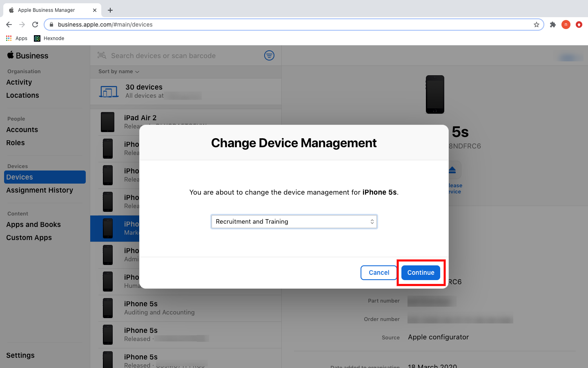Cancel the Change Device Management dialog
This screenshot has height=368, width=588.
[379, 273]
